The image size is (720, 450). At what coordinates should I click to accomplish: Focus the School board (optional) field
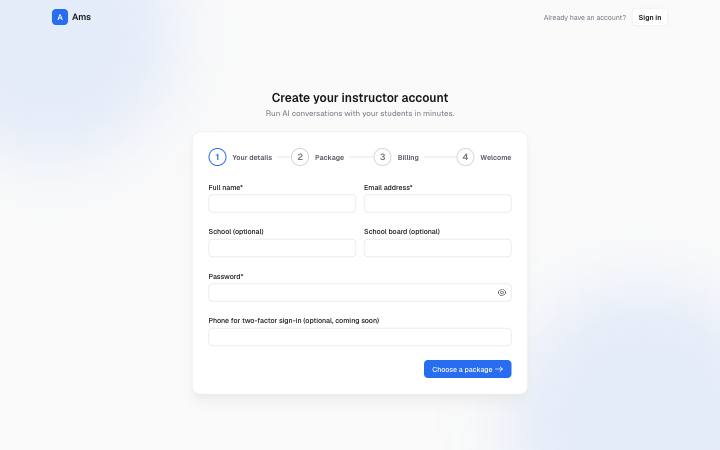[438, 248]
